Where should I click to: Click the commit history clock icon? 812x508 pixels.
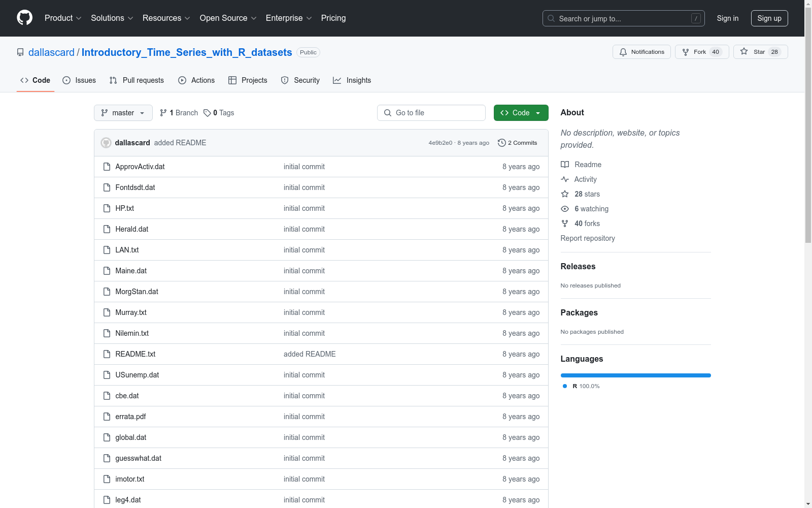coord(502,143)
